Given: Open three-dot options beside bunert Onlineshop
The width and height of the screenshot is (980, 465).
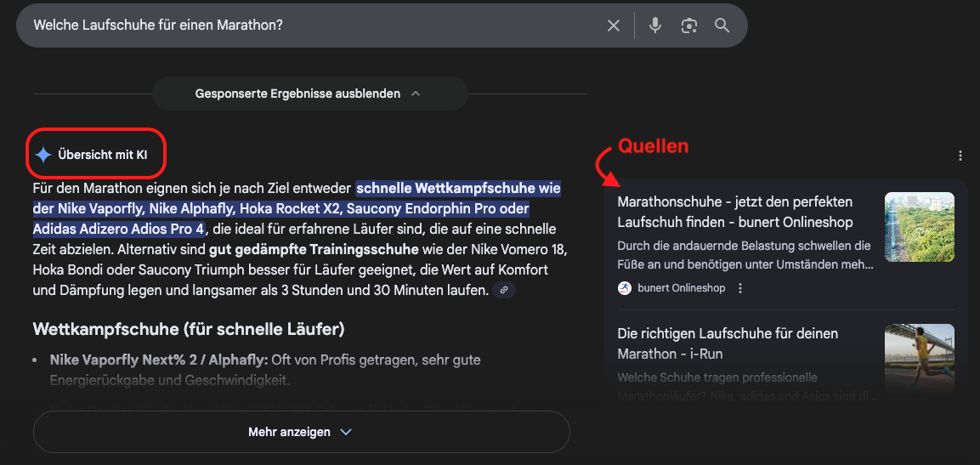Looking at the screenshot, I should [x=740, y=288].
